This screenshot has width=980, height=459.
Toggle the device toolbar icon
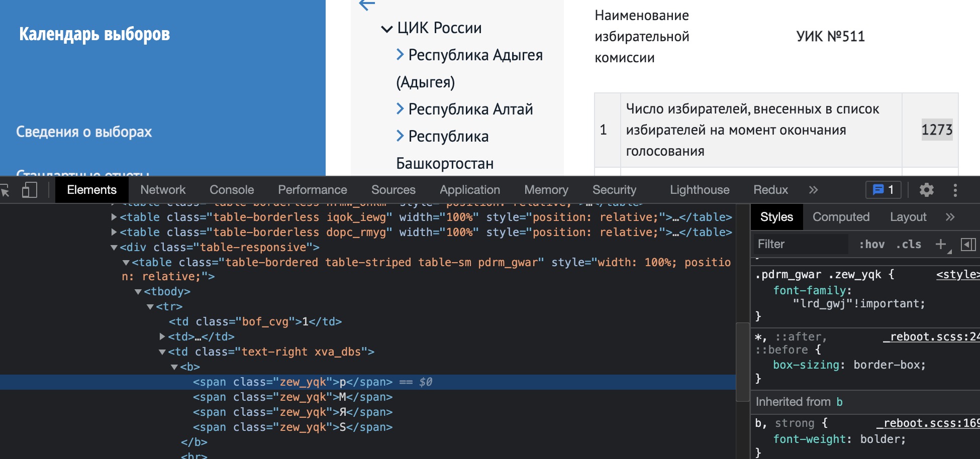coord(30,190)
